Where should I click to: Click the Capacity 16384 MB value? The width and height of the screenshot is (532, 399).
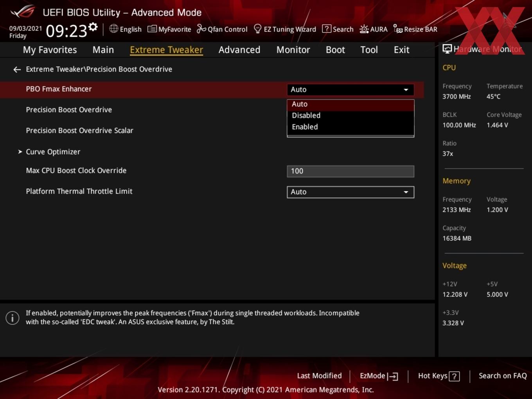[457, 238]
